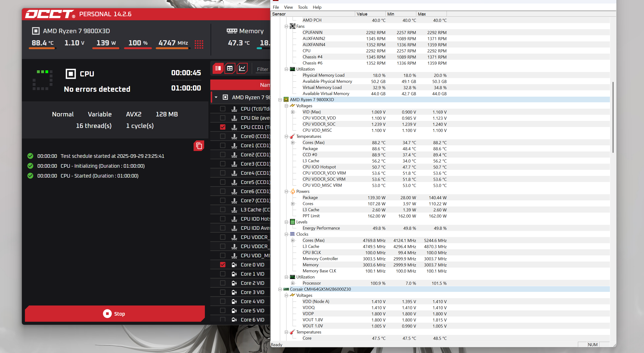Check the Core 5 VID checkbox
644x353 pixels.
pyautogui.click(x=223, y=310)
